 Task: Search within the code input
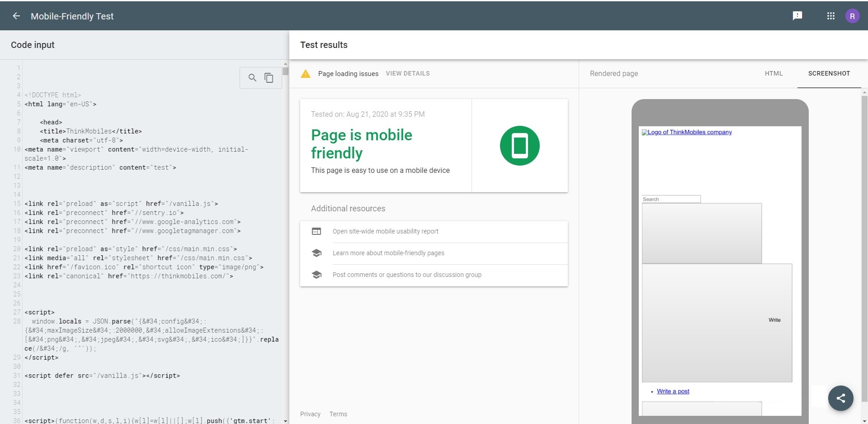(252, 78)
